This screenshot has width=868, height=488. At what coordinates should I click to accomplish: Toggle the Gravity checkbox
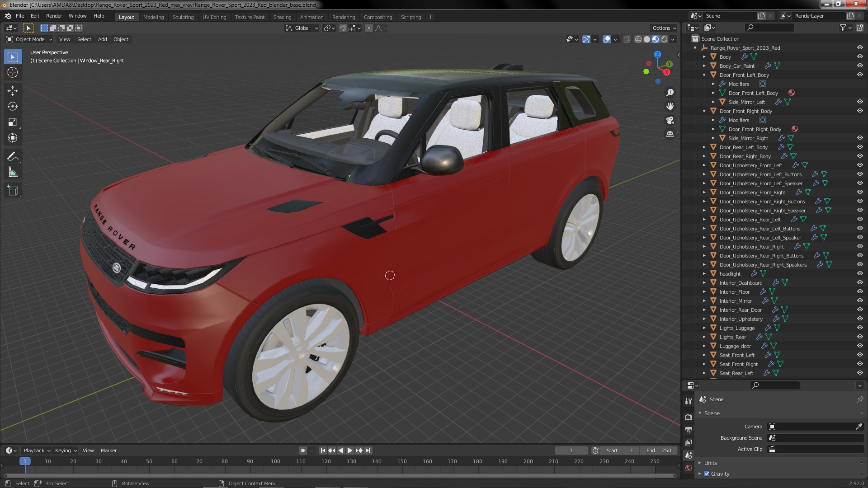pyautogui.click(x=707, y=474)
